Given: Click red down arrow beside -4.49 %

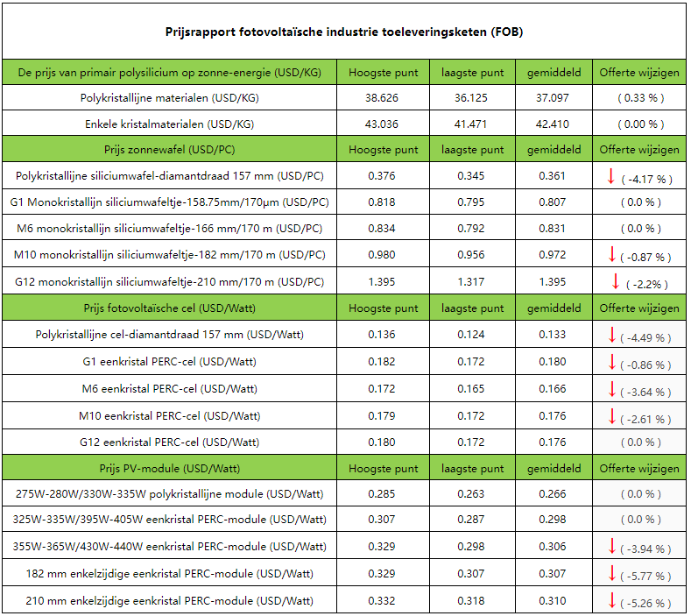Looking at the screenshot, I should click(x=611, y=335).
